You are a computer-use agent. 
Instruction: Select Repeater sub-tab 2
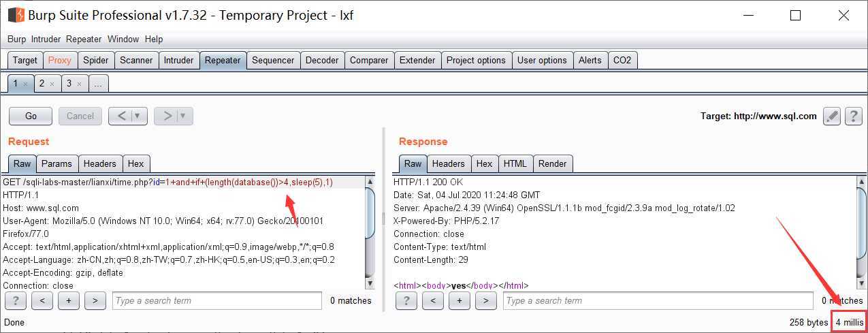[x=47, y=83]
